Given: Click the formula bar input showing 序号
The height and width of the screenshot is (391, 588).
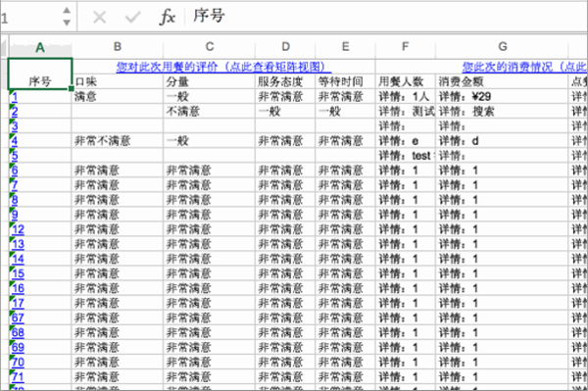Looking at the screenshot, I should [x=386, y=17].
